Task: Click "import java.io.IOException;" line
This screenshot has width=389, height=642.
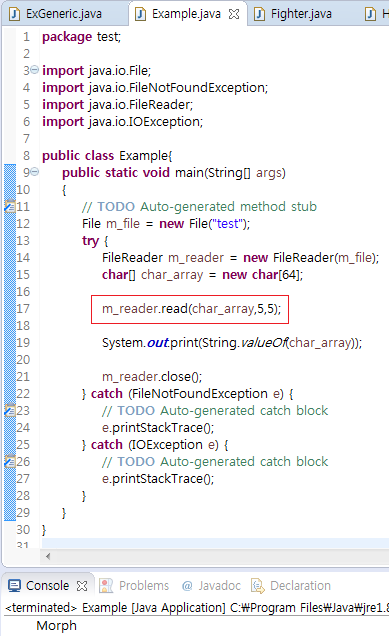Action: coord(122,122)
